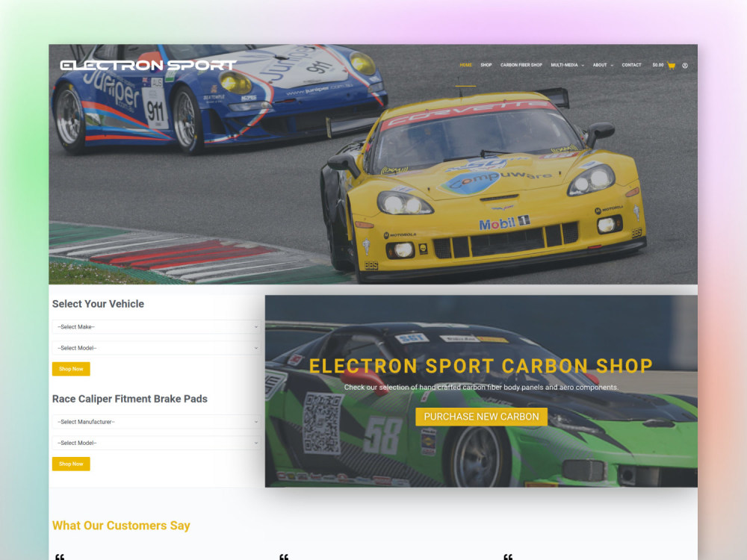Click Shop Now under Select Your Vehicle
747x560 pixels.
[x=71, y=369]
